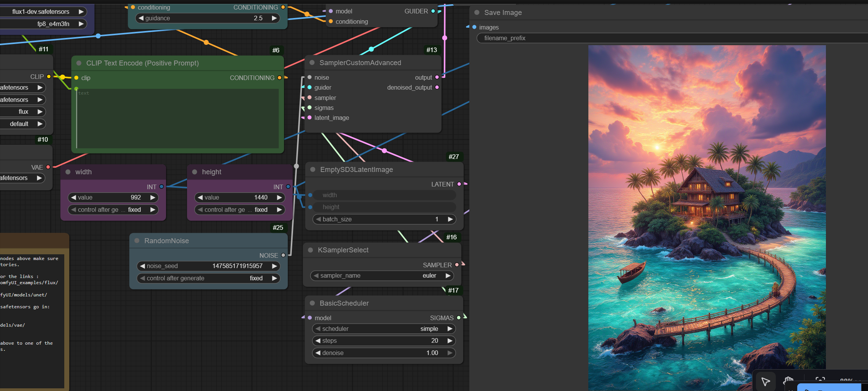This screenshot has width=868, height=391.
Task: Increase the height value with right arrow
Action: [279, 198]
